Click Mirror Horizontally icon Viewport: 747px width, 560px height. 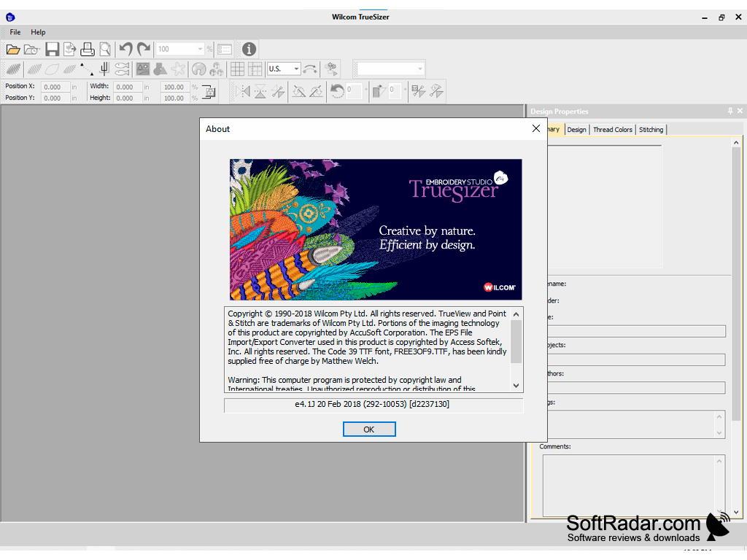point(243,91)
